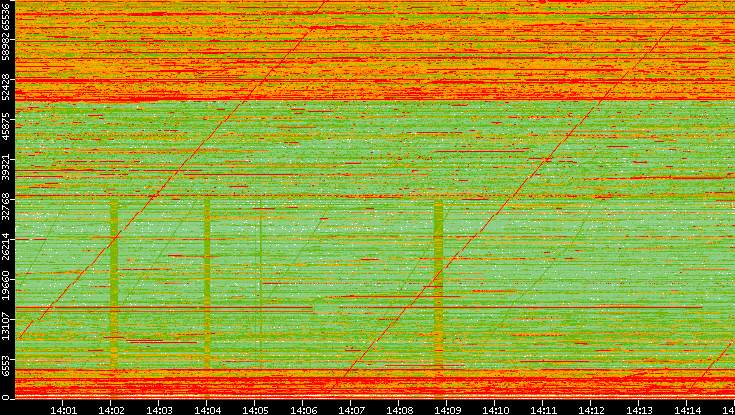735x415 pixels.
Task: Click the 14:11 time axis label
Action: pos(544,409)
